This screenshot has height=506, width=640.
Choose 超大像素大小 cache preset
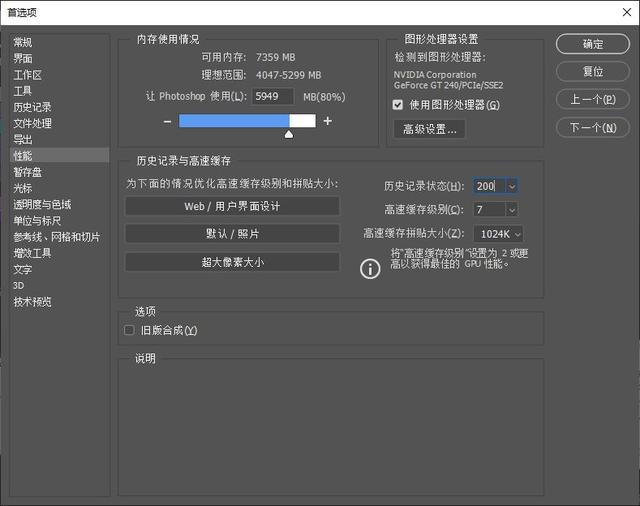click(x=232, y=262)
